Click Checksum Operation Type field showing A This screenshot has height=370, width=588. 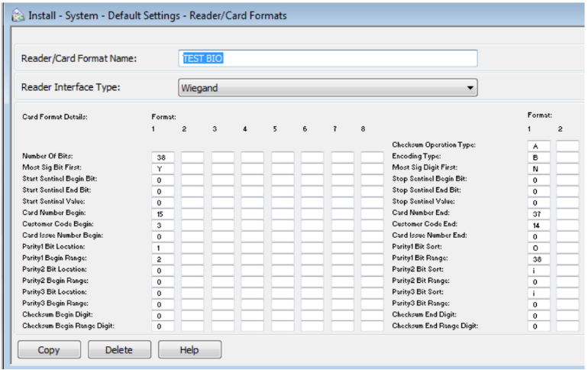[x=537, y=145]
